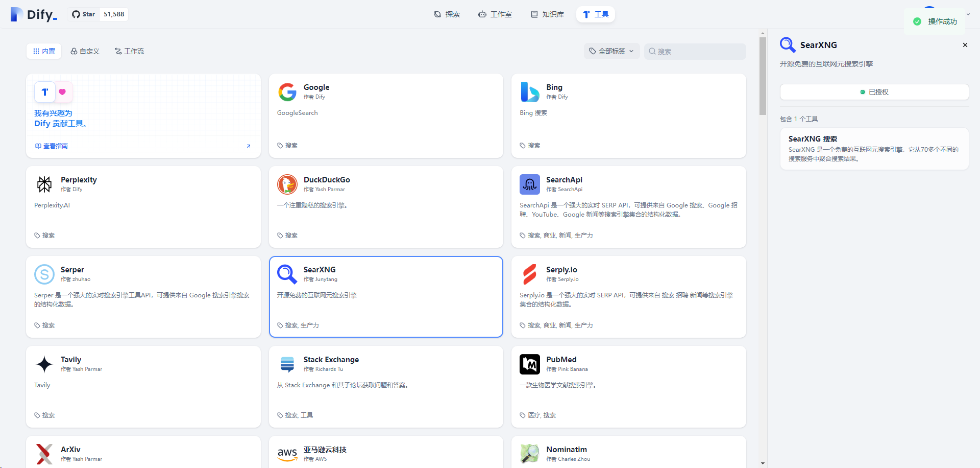This screenshot has width=980, height=468.
Task: Click the tools 搜索 input field
Action: tap(695, 51)
